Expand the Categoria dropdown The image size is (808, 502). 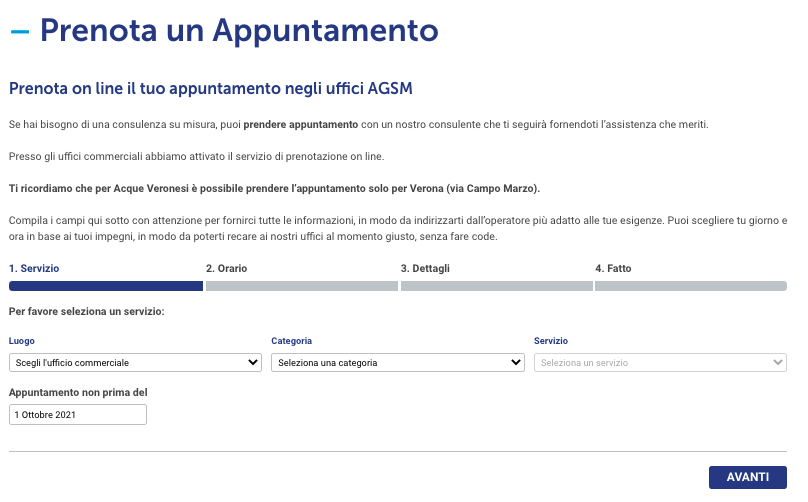pyautogui.click(x=398, y=363)
